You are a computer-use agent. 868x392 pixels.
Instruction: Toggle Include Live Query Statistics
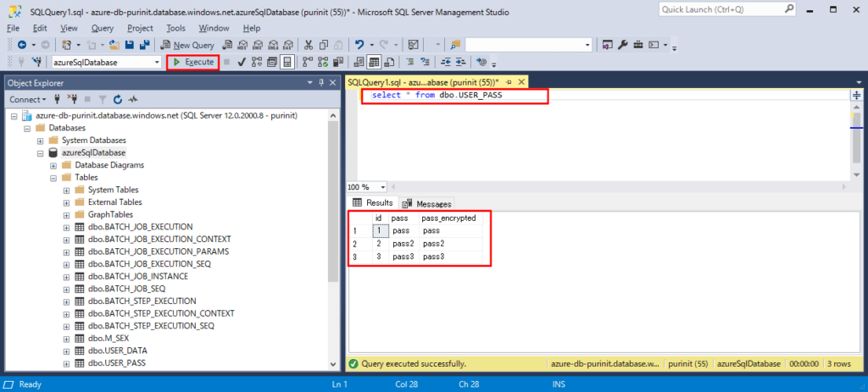point(323,62)
